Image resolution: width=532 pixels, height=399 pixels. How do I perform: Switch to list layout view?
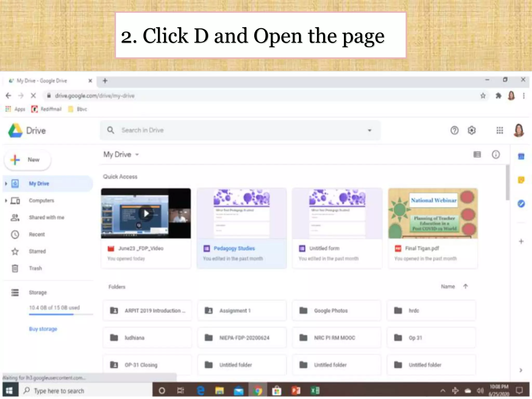477,155
